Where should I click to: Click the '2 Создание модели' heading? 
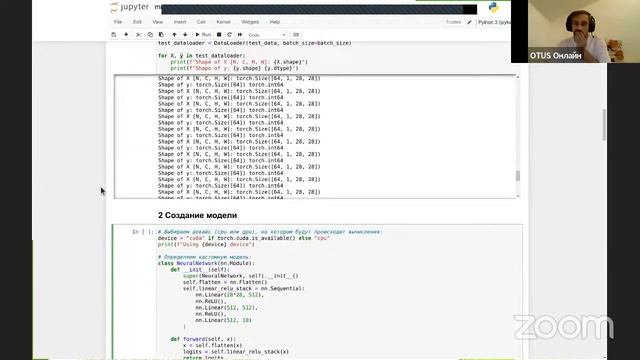click(198, 215)
